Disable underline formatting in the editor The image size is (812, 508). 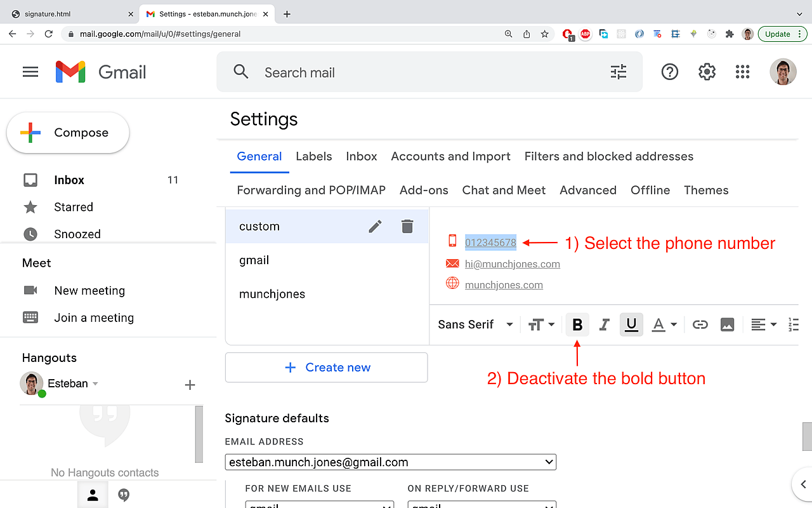[631, 324]
